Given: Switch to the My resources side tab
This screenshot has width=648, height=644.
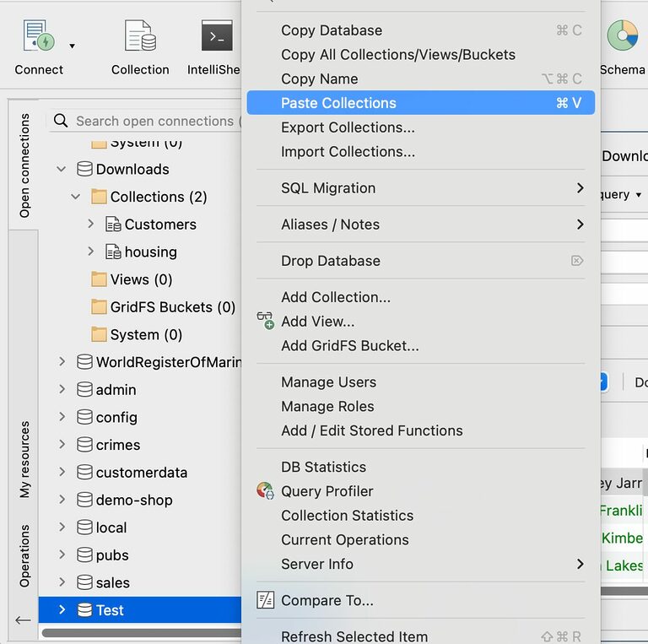Looking at the screenshot, I should (x=24, y=459).
